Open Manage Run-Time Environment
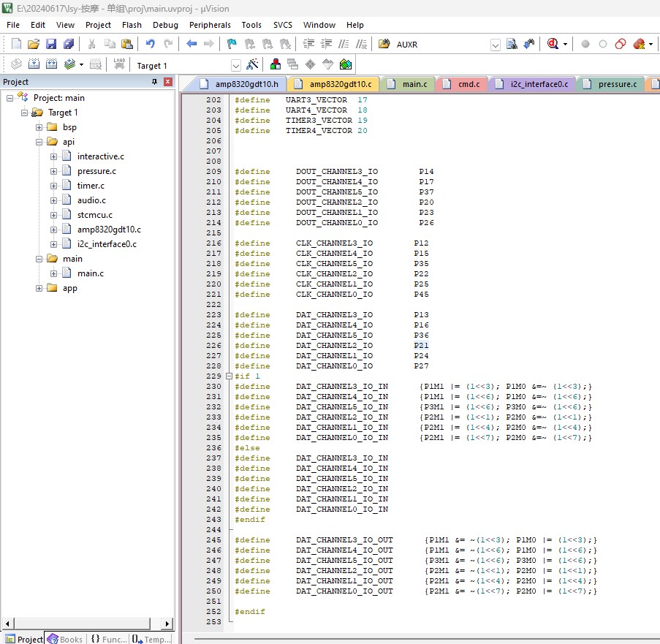This screenshot has width=660, height=644. coord(310,64)
